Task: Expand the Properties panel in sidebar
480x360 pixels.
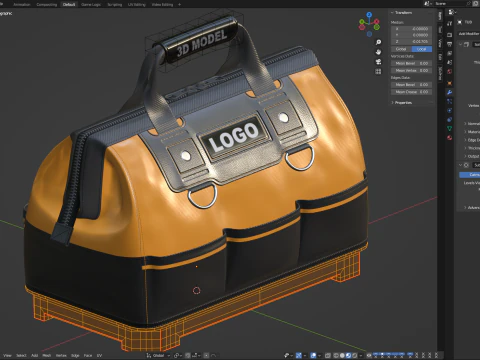Action: click(392, 103)
